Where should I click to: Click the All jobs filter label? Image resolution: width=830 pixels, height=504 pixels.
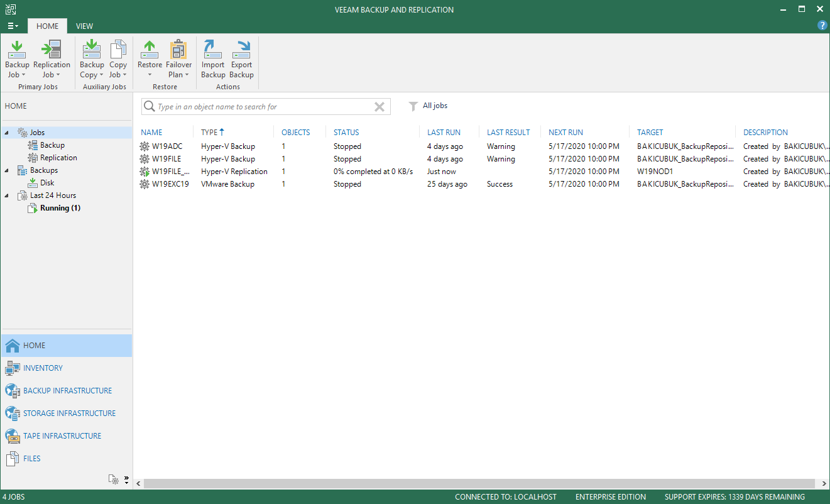point(435,106)
